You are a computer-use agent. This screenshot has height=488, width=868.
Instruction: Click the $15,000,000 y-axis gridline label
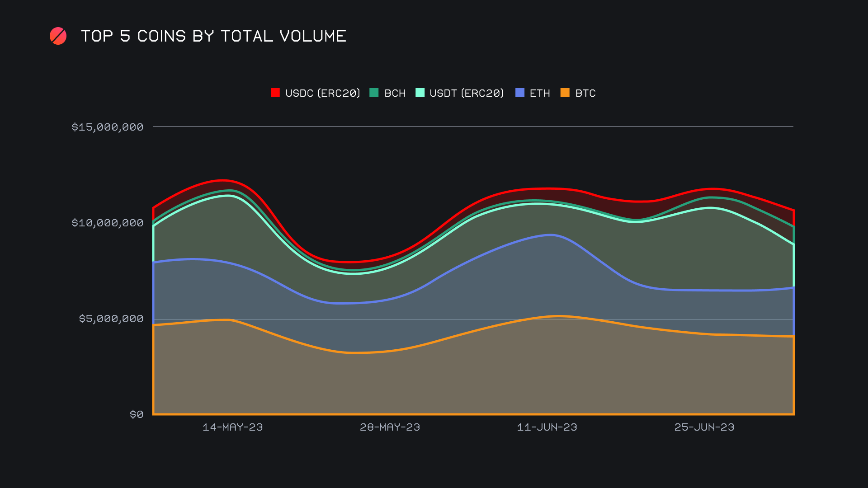(108, 127)
